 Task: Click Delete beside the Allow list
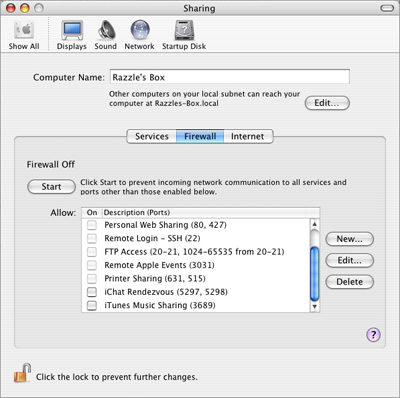point(349,282)
